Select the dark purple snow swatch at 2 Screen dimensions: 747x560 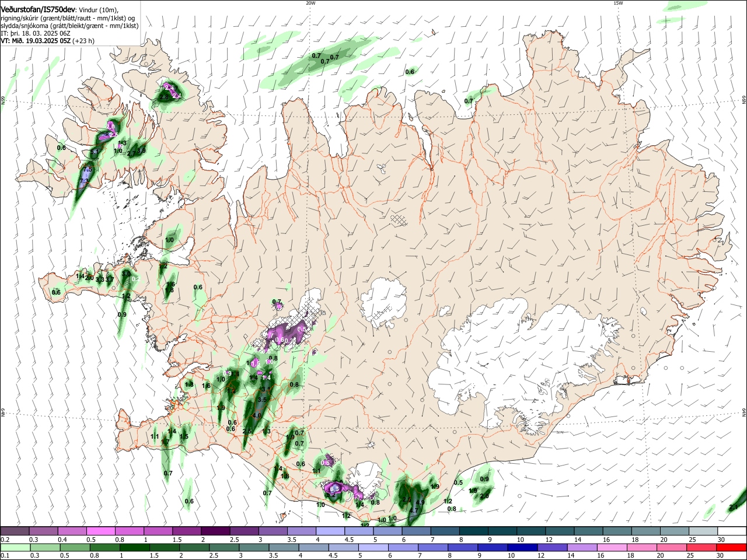(x=215, y=531)
